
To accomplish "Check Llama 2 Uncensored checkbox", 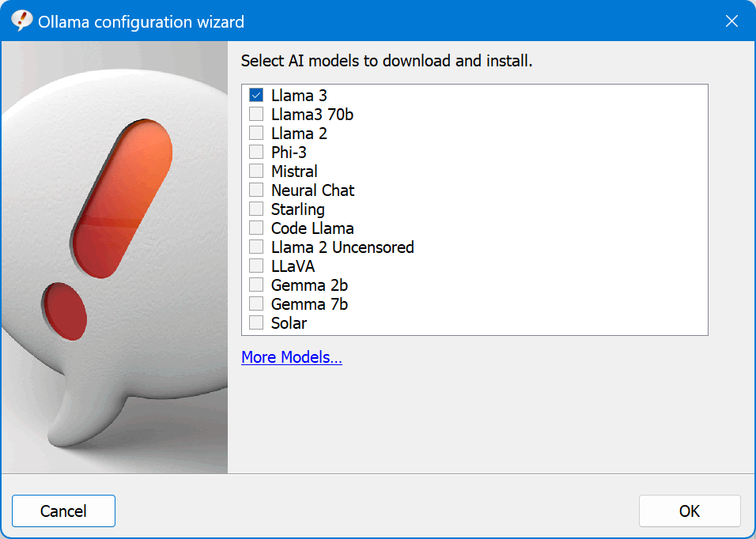I will pyautogui.click(x=256, y=247).
